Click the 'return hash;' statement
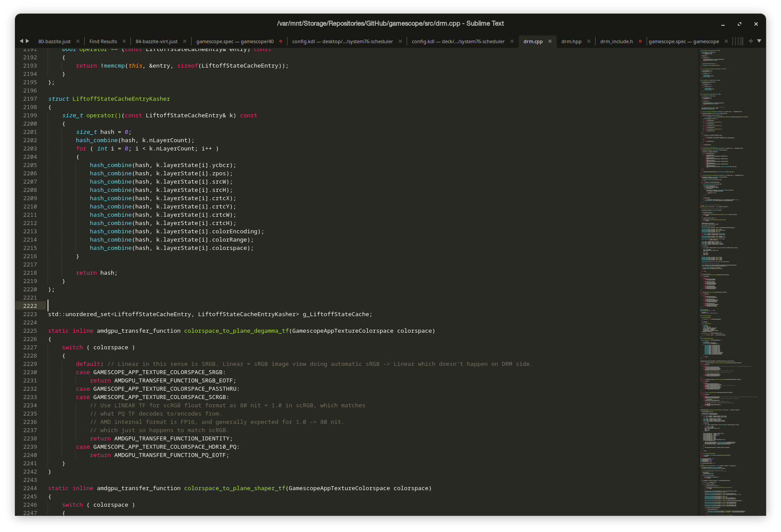 pos(97,273)
